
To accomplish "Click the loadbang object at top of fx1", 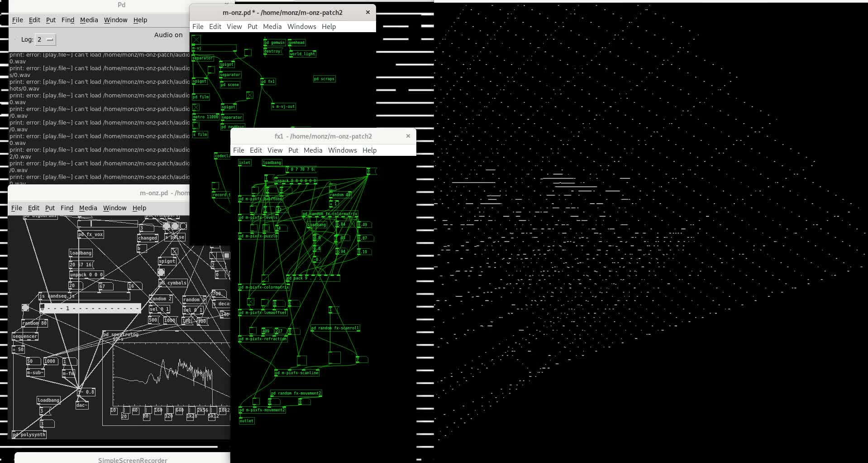I will (x=272, y=163).
